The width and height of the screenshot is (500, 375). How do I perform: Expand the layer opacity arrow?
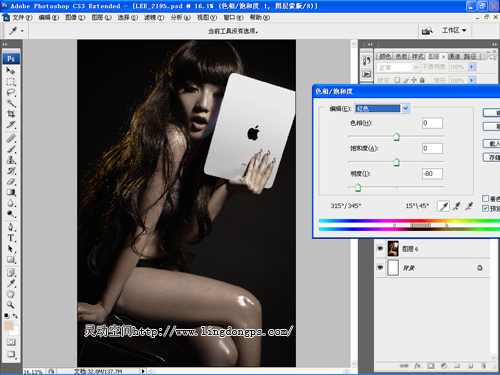471,67
